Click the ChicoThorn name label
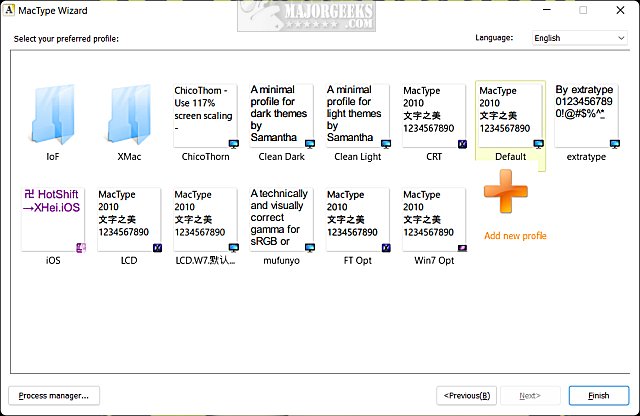 point(205,157)
